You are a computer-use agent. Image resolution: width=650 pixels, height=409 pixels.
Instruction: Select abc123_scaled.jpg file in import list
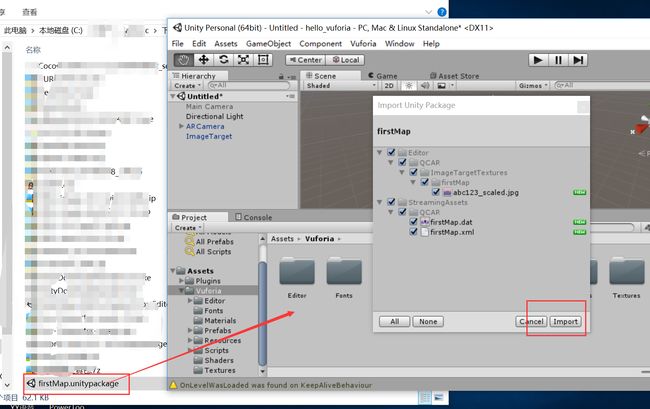point(485,192)
